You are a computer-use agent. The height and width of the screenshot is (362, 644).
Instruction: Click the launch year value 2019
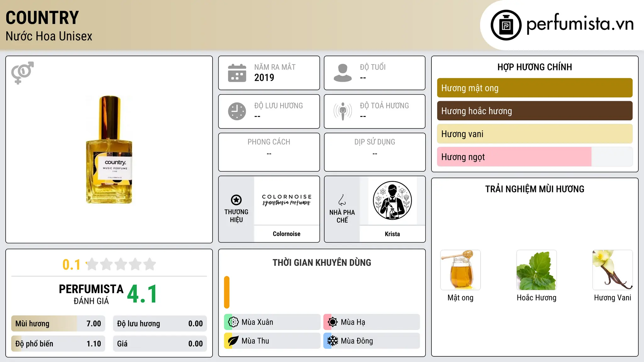pos(264,77)
